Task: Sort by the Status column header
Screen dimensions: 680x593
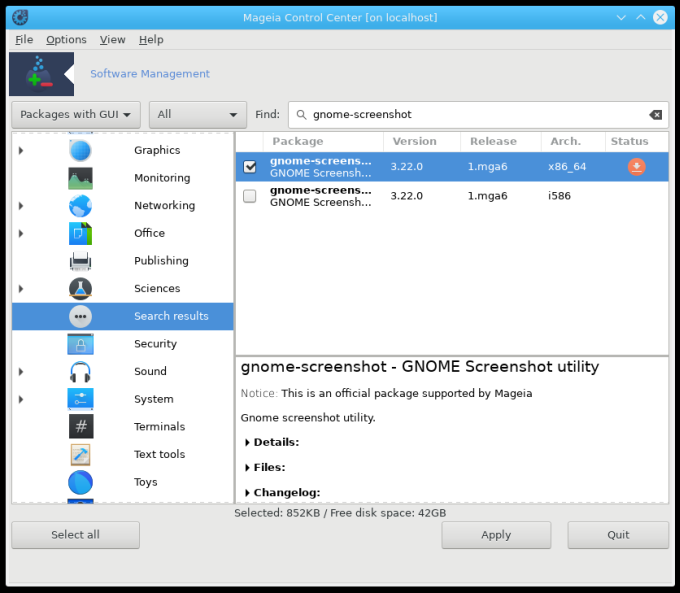Action: (636, 141)
